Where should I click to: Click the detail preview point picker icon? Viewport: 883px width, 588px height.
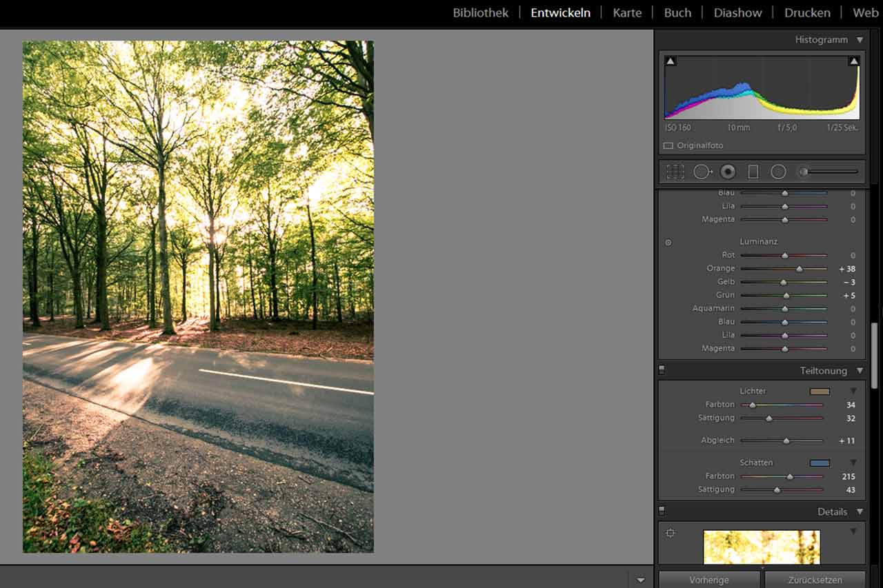670,533
